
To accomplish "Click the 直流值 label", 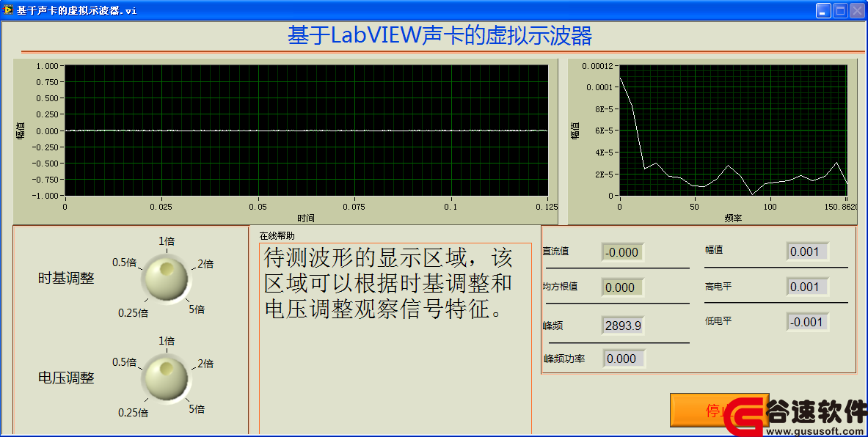I will (x=555, y=251).
